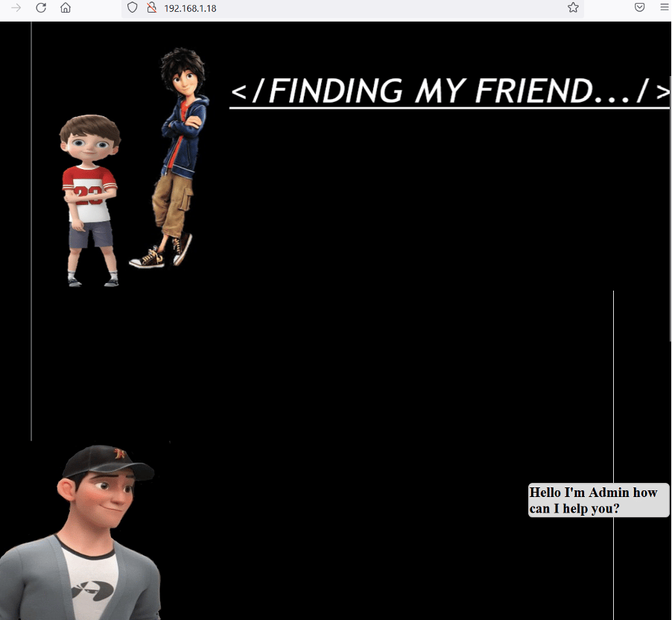672x620 pixels.
Task: Open the Firefox hamburger menu
Action: tap(664, 7)
